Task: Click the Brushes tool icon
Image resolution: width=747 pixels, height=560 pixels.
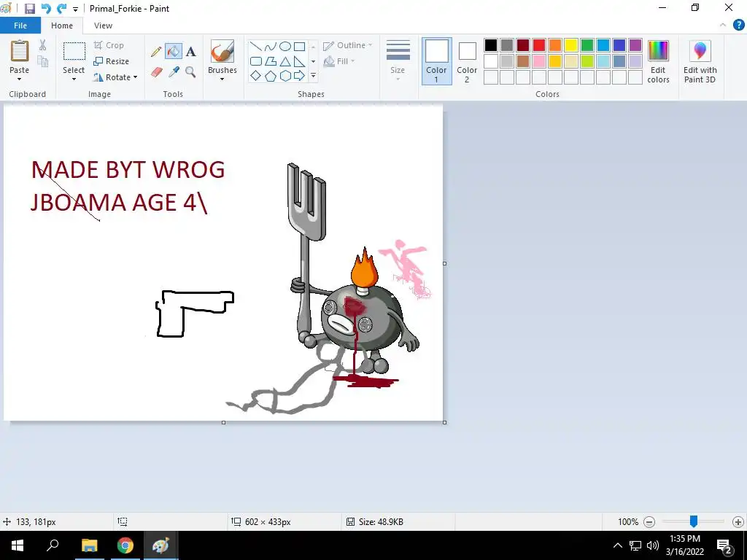Action: click(x=222, y=52)
